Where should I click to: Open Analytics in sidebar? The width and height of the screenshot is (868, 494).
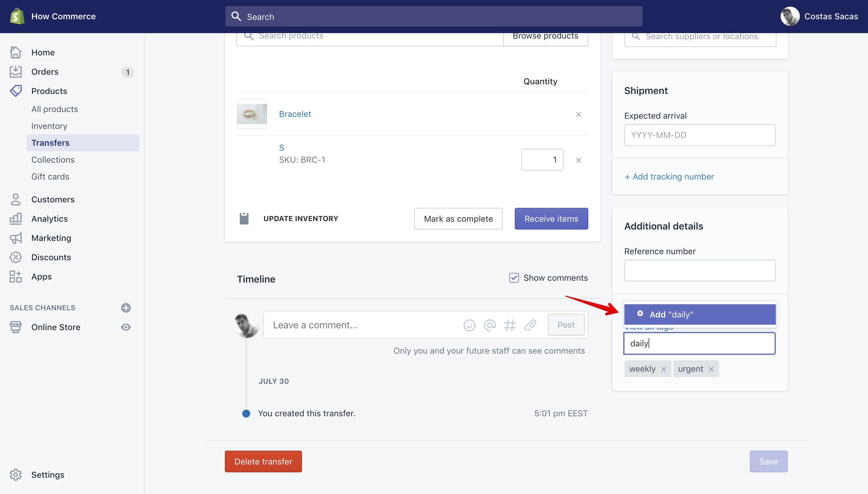point(49,219)
